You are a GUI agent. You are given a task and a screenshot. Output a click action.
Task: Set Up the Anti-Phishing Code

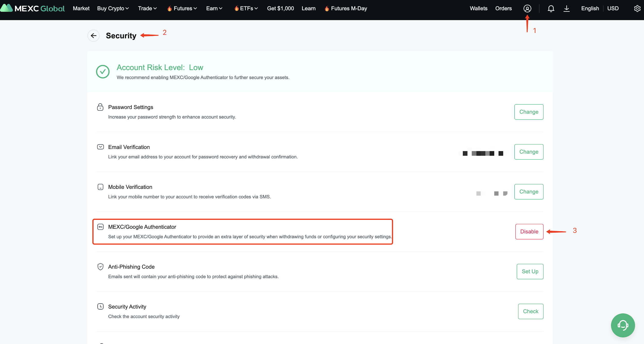pyautogui.click(x=530, y=271)
